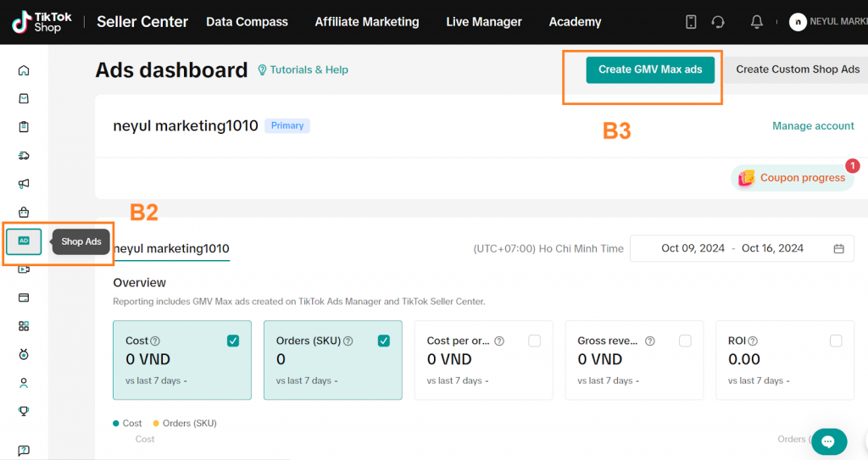Go to Data Compass menu item

tap(247, 22)
